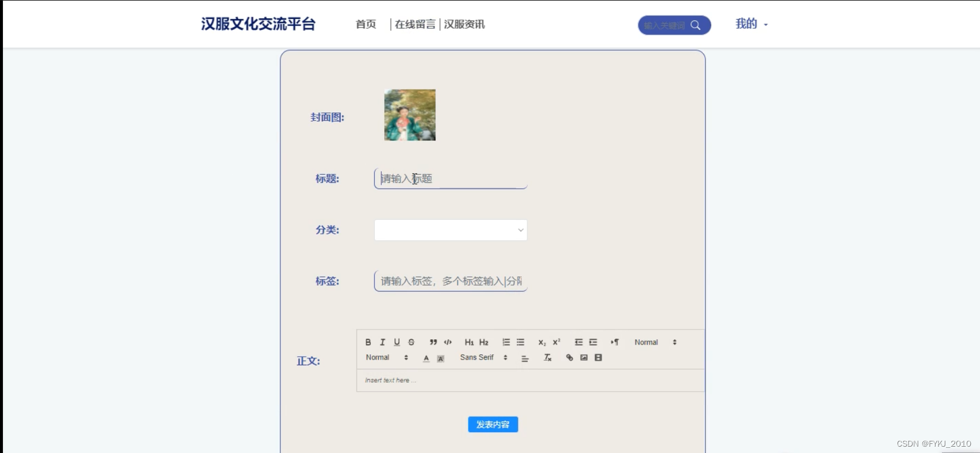Insert a code block
980x453 pixels.
click(x=448, y=342)
